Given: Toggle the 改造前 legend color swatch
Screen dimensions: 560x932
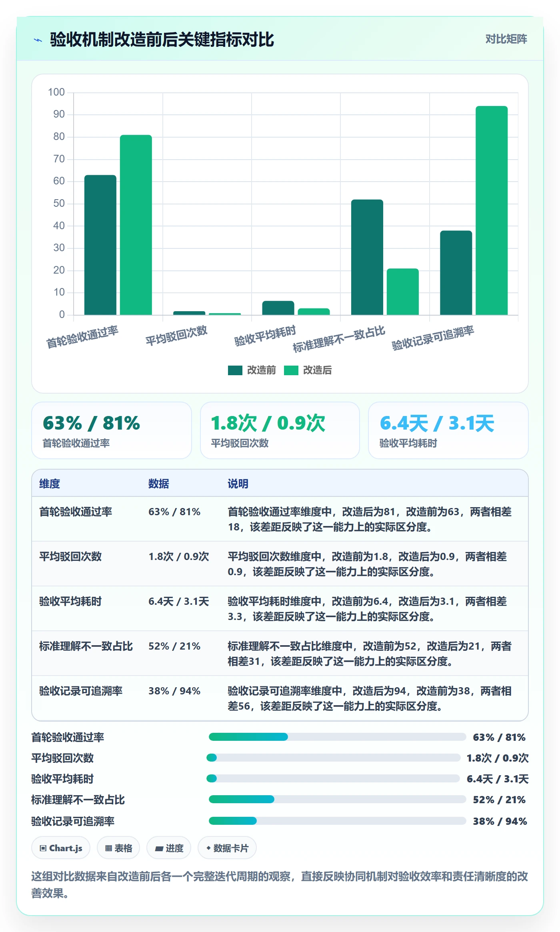Looking at the screenshot, I should coord(235,370).
